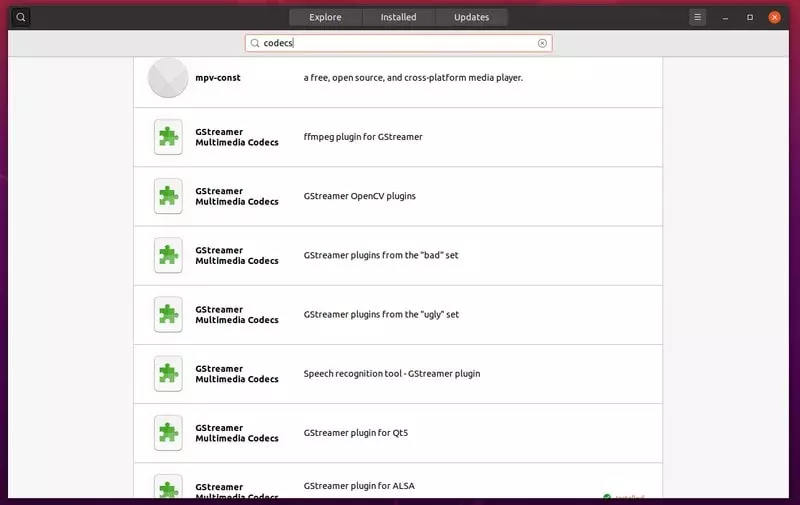Open GStreamer plugins from the "bad" set
Screen dimensions: 800x505
(398, 256)
